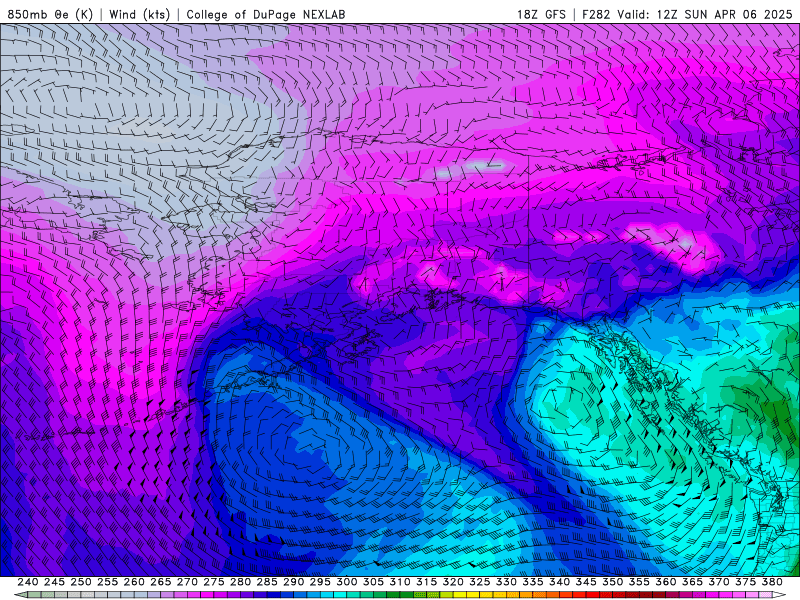
Task: Click the 320 legend value
Action: point(453,582)
